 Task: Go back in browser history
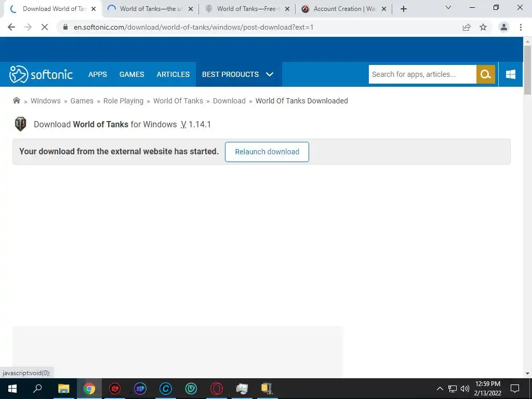coord(11,27)
